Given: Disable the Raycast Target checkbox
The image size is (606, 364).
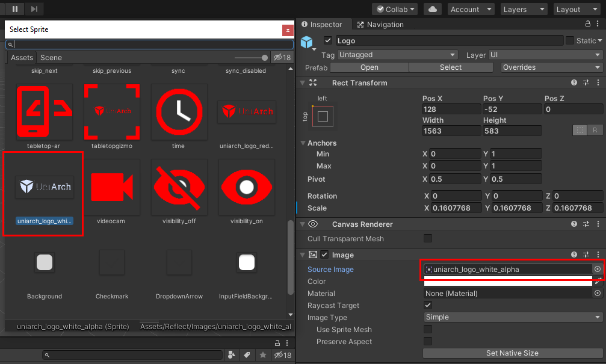Looking at the screenshot, I should [x=428, y=306].
